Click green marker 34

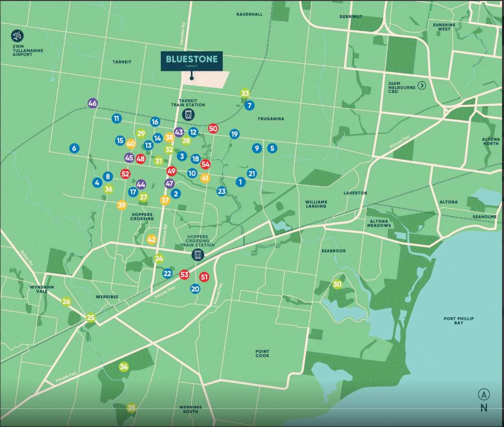[124, 366]
